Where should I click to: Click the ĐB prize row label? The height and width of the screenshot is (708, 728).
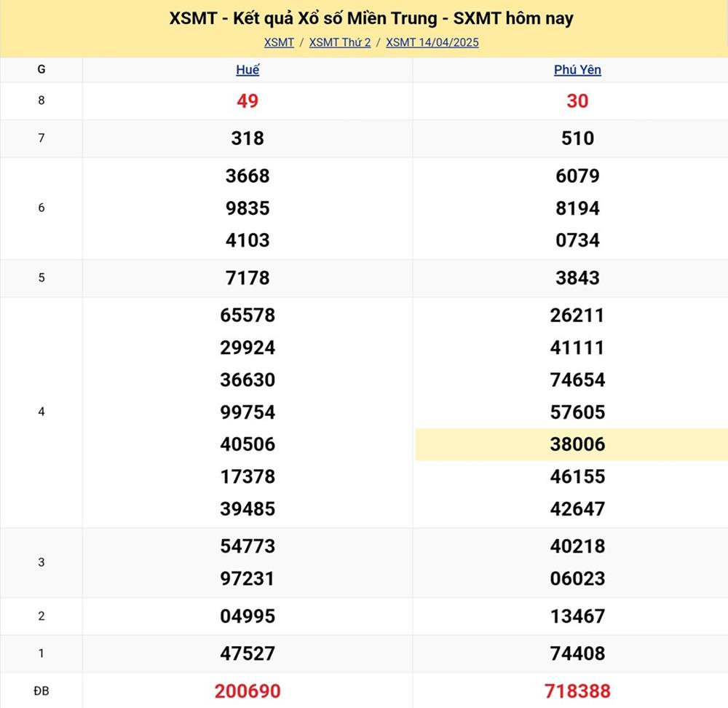(41, 691)
